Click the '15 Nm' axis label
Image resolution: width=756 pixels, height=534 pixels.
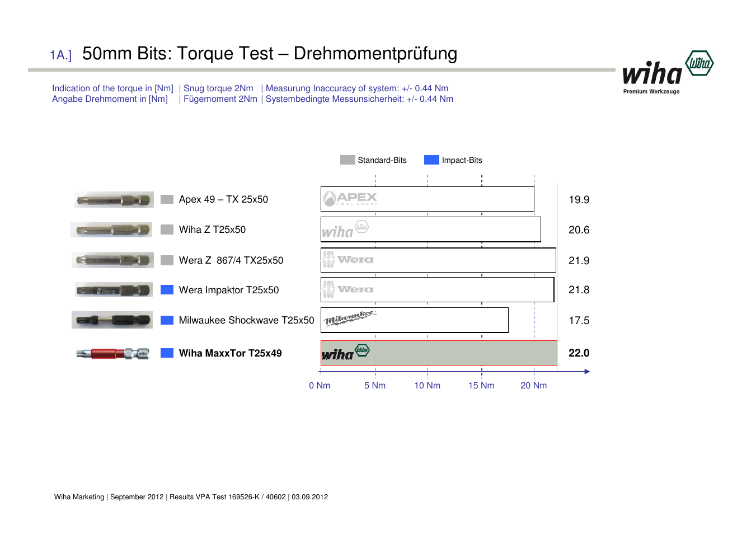(x=482, y=386)
